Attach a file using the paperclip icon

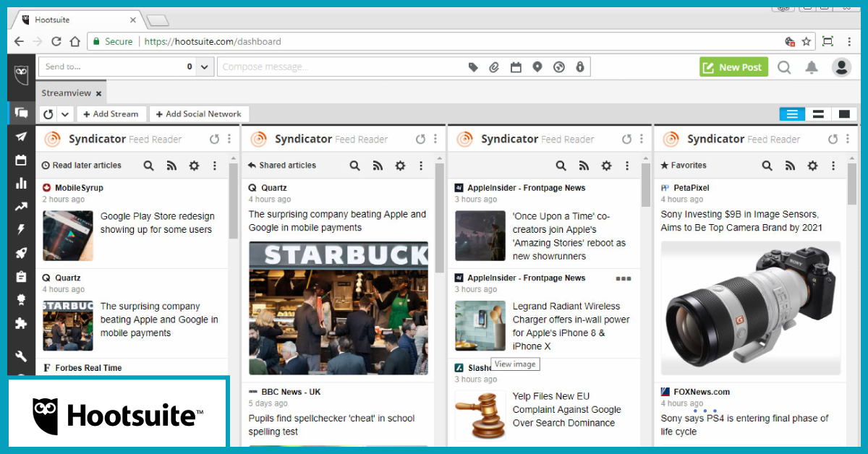494,67
